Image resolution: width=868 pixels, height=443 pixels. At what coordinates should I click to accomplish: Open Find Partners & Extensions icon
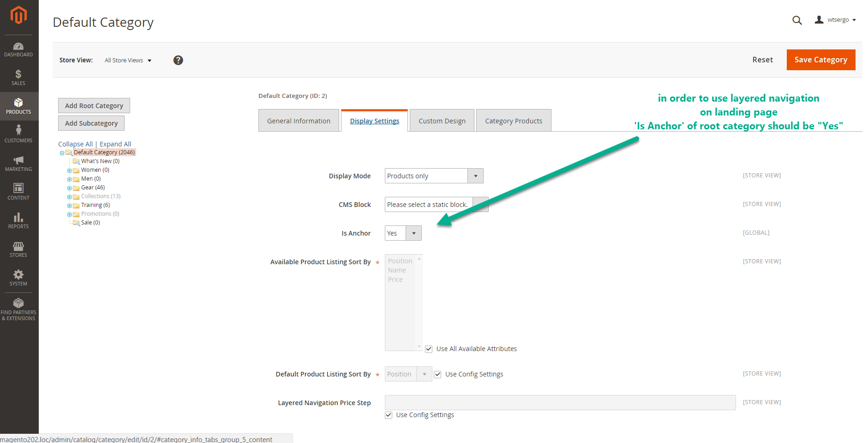click(x=18, y=303)
